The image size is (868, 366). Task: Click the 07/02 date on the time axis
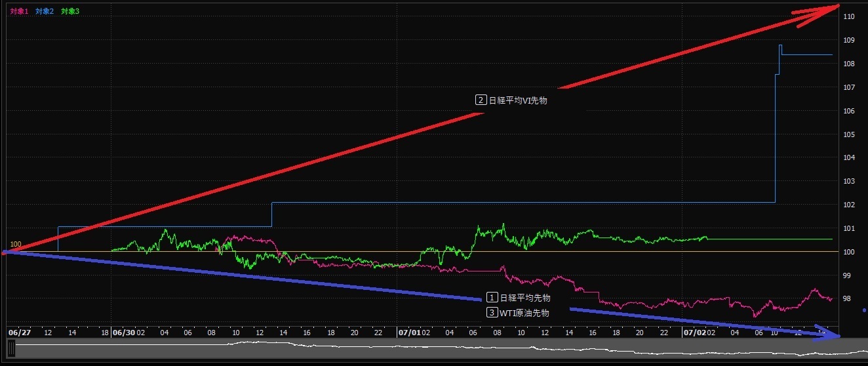[x=694, y=333]
